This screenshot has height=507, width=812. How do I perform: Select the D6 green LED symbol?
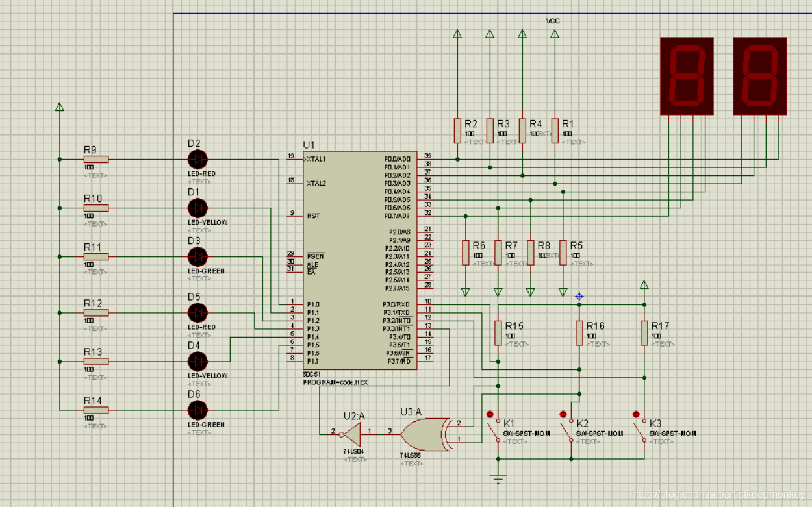[x=197, y=410]
